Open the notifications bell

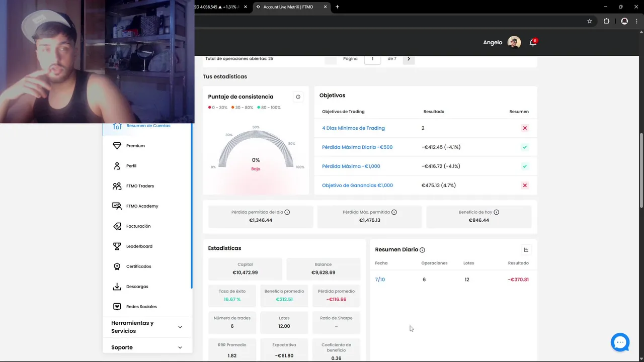pos(533,43)
